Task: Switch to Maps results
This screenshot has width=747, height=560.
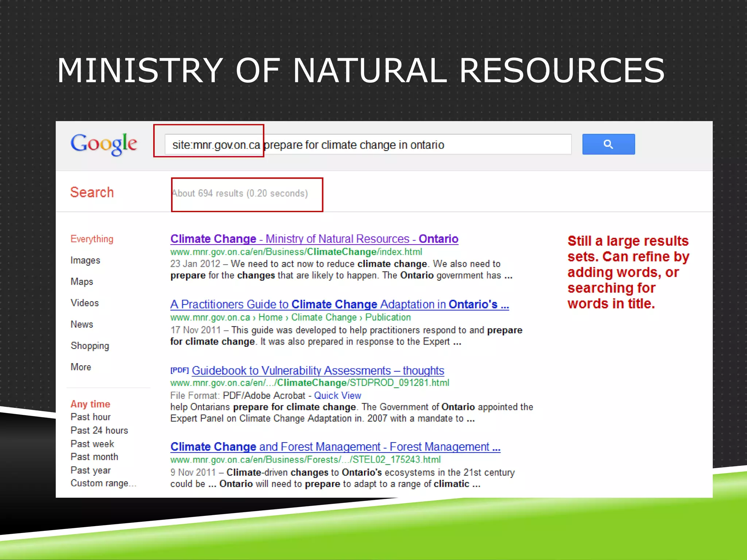Action: (82, 281)
